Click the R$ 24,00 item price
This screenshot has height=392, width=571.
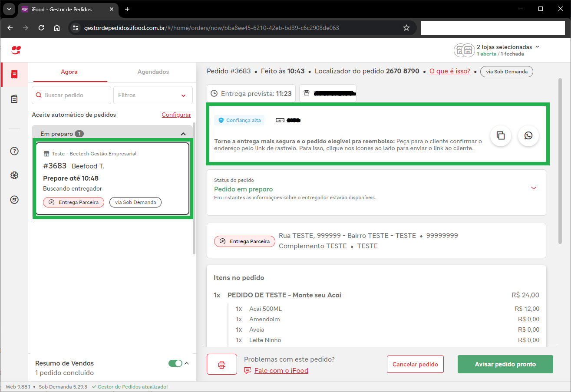pos(525,295)
